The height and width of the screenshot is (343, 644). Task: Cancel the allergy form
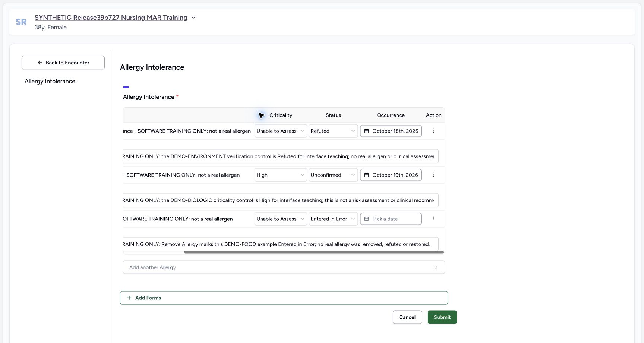click(x=407, y=317)
